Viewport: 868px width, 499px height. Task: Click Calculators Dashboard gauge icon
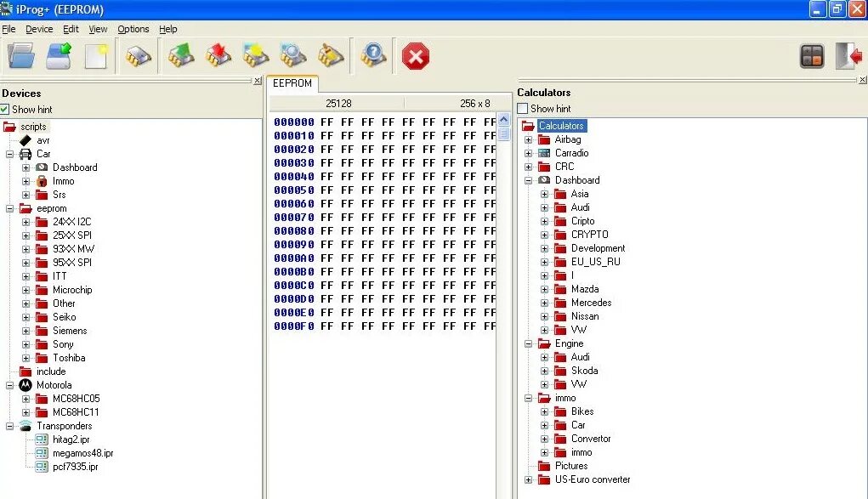(x=544, y=180)
